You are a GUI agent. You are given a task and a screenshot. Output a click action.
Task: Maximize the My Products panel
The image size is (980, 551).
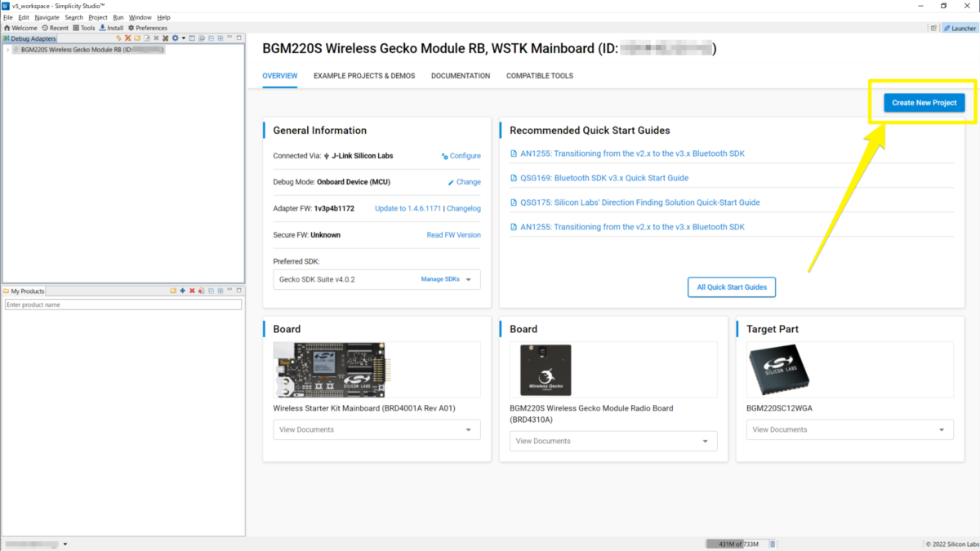pos(238,290)
